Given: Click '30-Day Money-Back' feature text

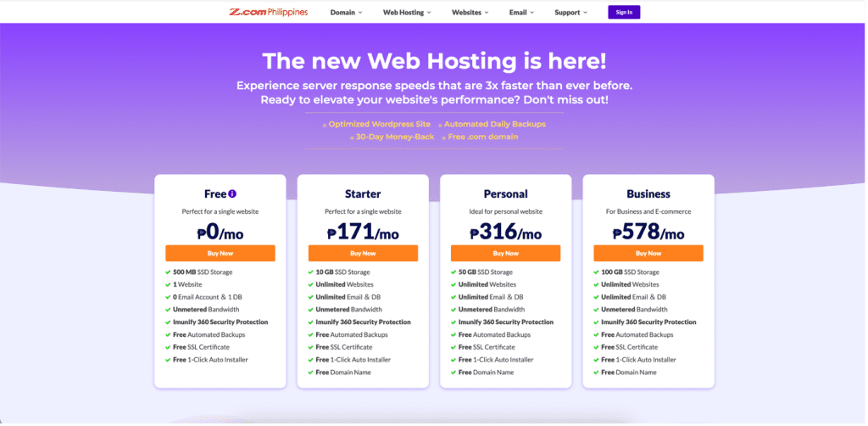Looking at the screenshot, I should click(395, 137).
